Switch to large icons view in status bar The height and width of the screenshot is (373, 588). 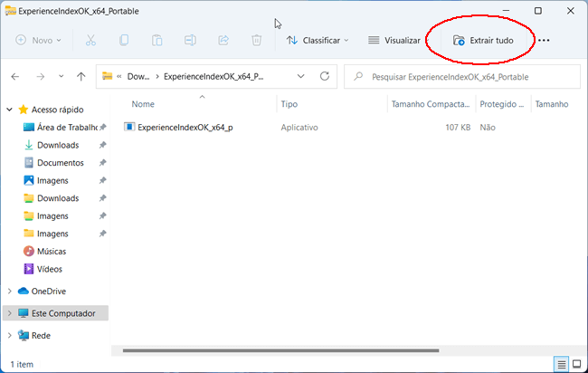[x=576, y=364]
